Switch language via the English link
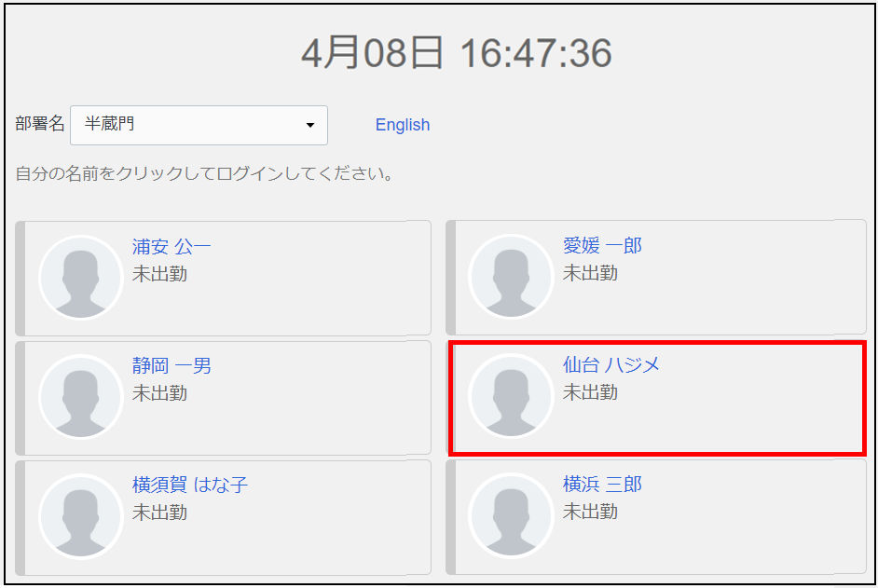878x588 pixels. coord(403,124)
